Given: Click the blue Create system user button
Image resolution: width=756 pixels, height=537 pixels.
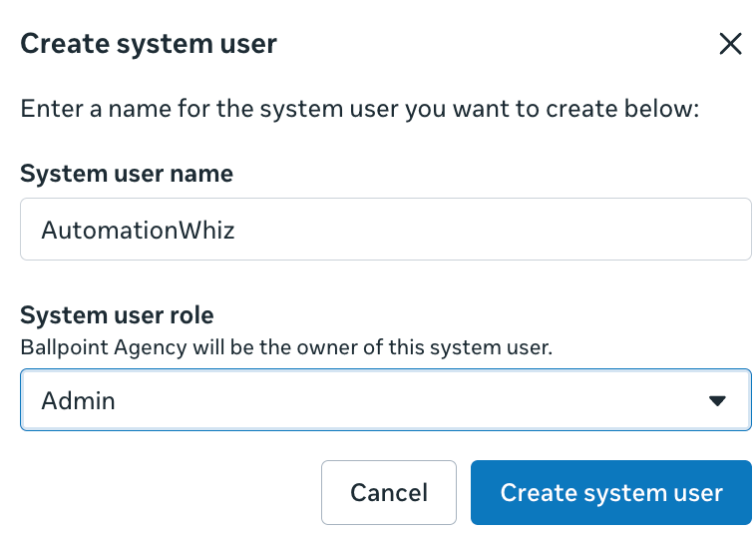Looking at the screenshot, I should tap(610, 493).
